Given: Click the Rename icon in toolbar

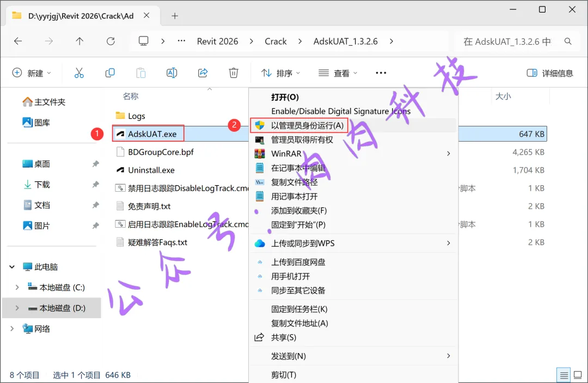Looking at the screenshot, I should point(171,73).
